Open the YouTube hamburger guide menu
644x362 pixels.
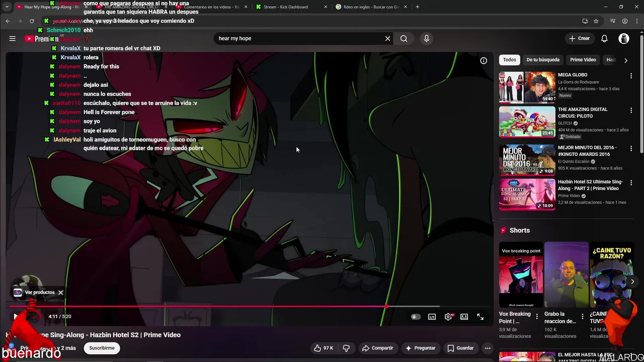pyautogui.click(x=12, y=39)
